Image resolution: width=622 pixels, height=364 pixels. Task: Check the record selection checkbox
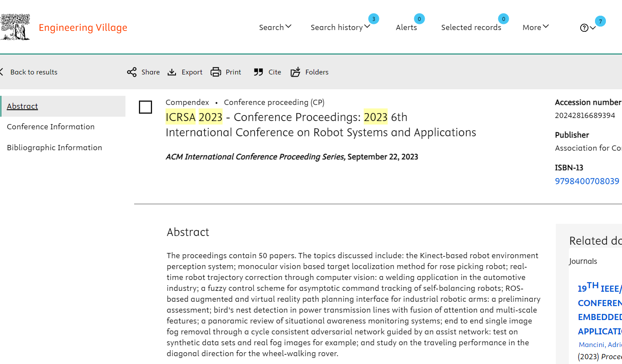pyautogui.click(x=145, y=107)
